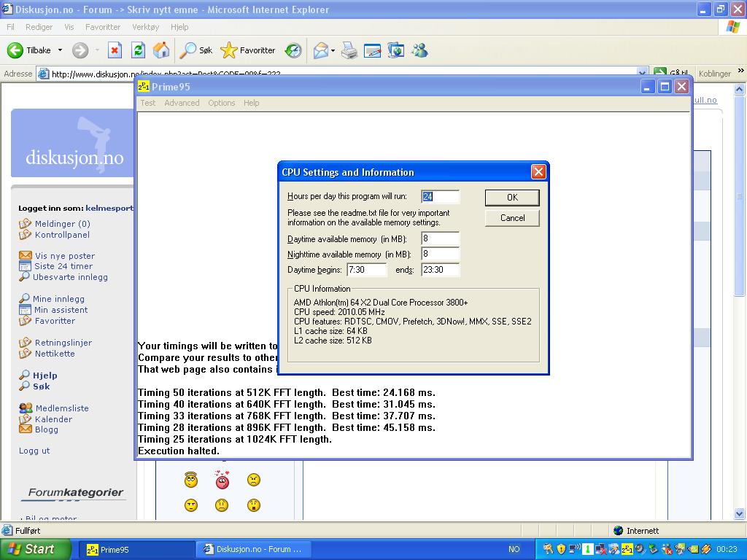Click the Messenger people icon in toolbar
The height and width of the screenshot is (560, 747).
(419, 50)
